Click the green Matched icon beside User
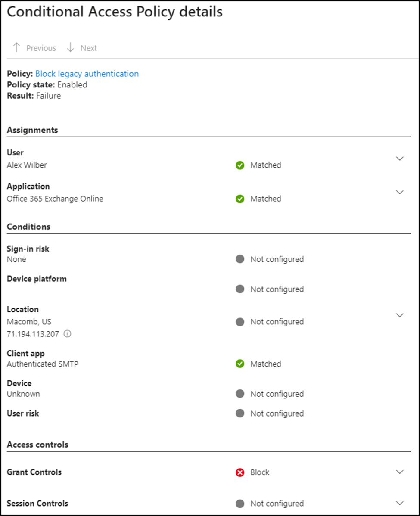Image resolution: width=420 pixels, height=516 pixels. 240,165
